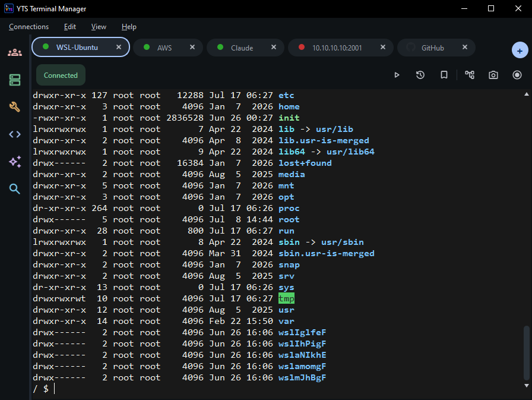
Task: Click the 2836528 file size value
Action: point(185,118)
